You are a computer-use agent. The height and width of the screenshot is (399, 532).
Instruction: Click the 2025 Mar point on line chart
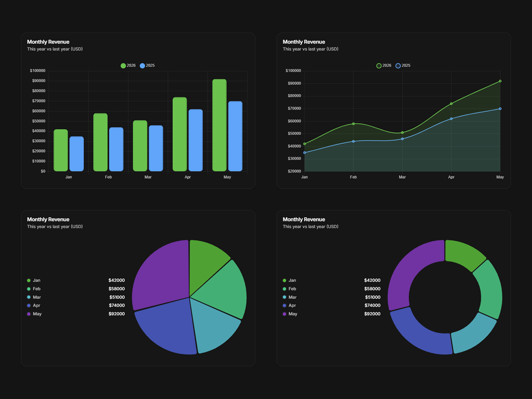point(402,139)
